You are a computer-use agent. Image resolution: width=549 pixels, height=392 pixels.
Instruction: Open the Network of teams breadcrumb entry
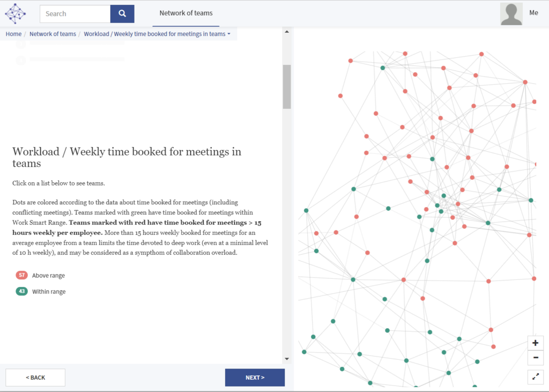point(53,33)
